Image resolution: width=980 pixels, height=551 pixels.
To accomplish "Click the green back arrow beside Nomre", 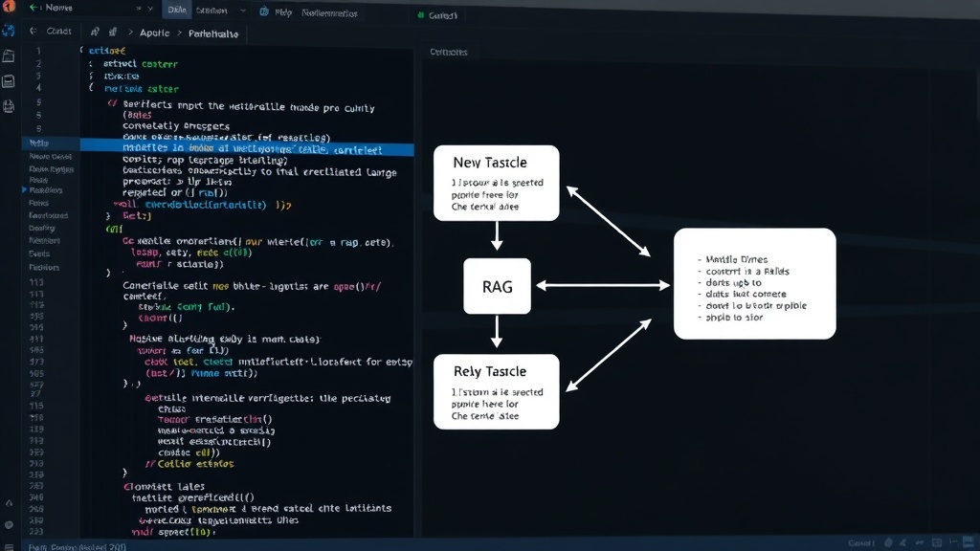I will click(x=33, y=8).
